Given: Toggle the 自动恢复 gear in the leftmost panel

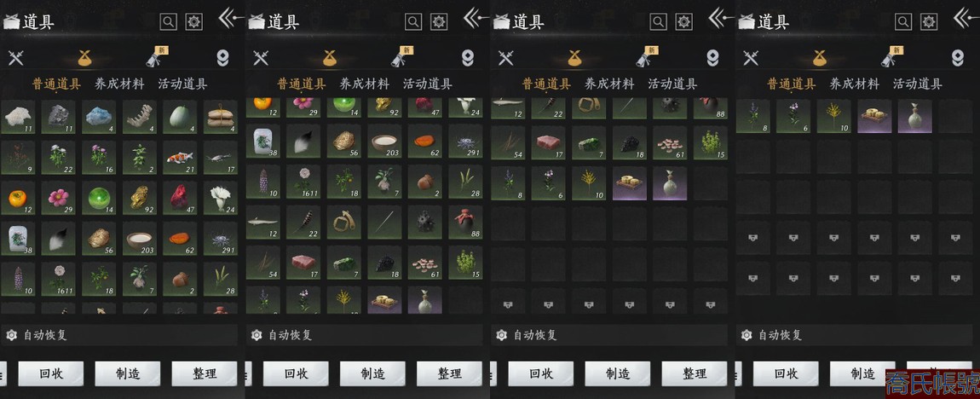Looking at the screenshot, I should click(x=11, y=335).
